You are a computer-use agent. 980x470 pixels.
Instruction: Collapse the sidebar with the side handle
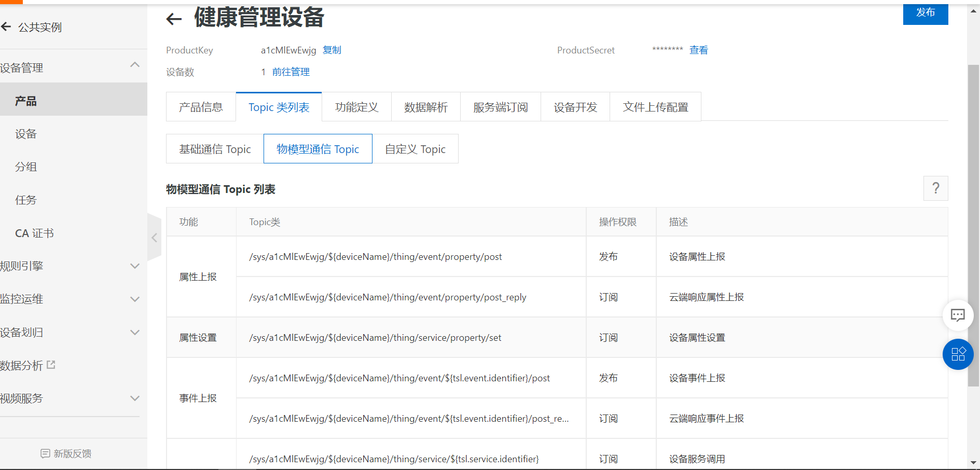point(154,238)
